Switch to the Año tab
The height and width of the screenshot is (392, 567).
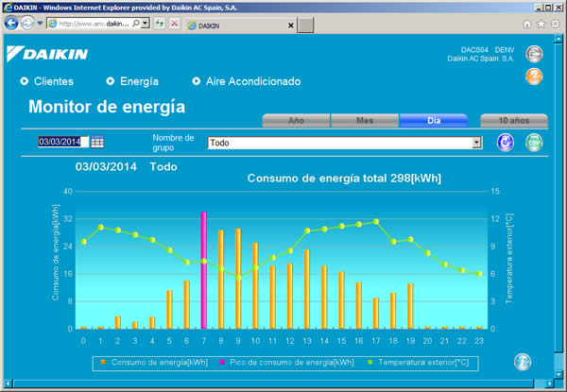pos(296,120)
